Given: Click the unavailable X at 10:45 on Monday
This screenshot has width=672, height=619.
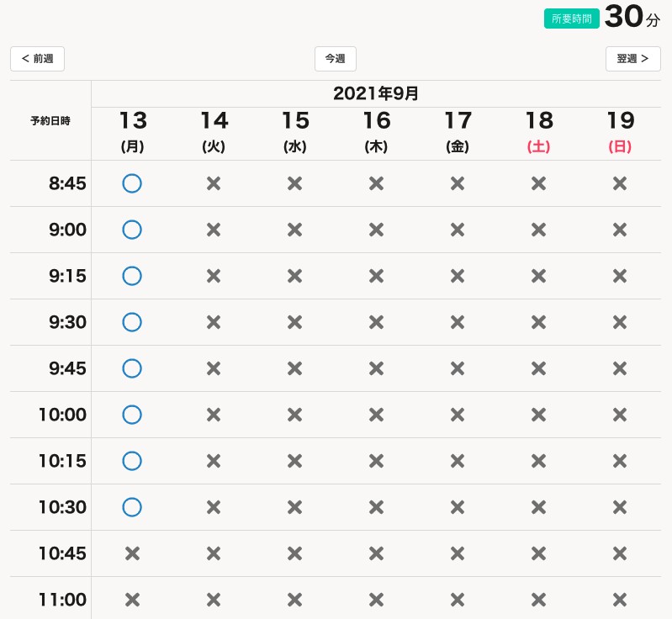Looking at the screenshot, I should click(132, 553).
